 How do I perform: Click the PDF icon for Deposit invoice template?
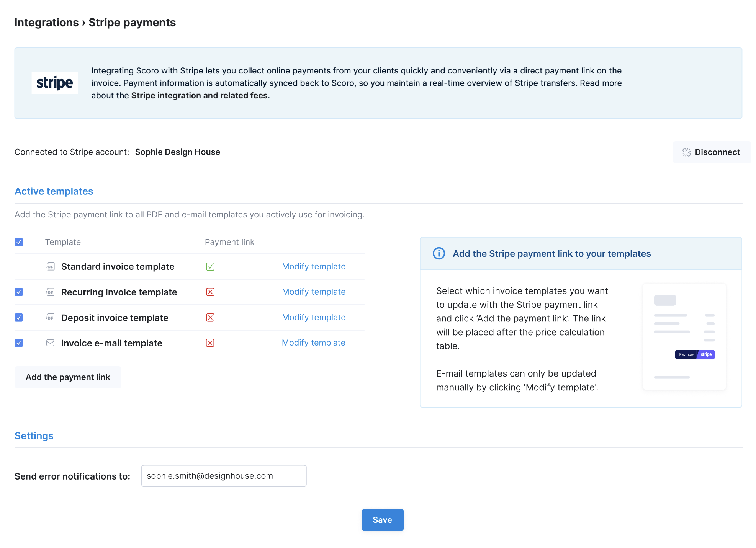click(x=50, y=318)
